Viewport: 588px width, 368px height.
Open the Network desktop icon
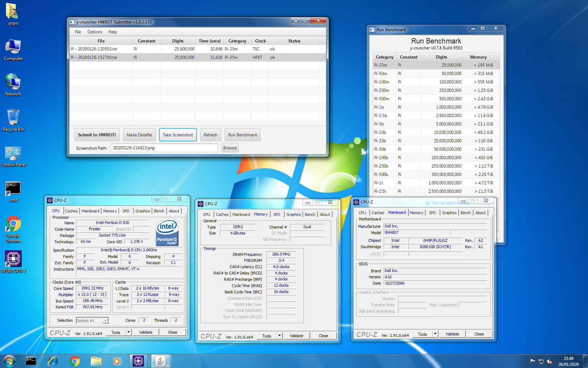pos(13,85)
